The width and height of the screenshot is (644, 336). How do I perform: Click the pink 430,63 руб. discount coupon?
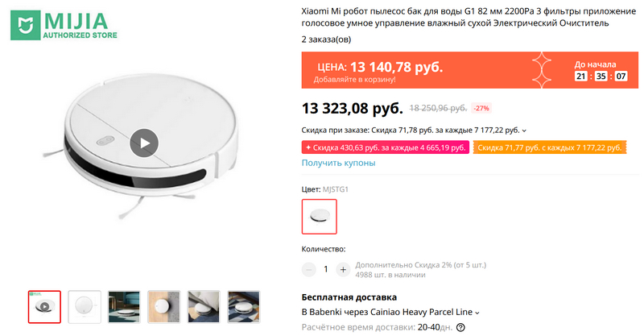pos(386,147)
